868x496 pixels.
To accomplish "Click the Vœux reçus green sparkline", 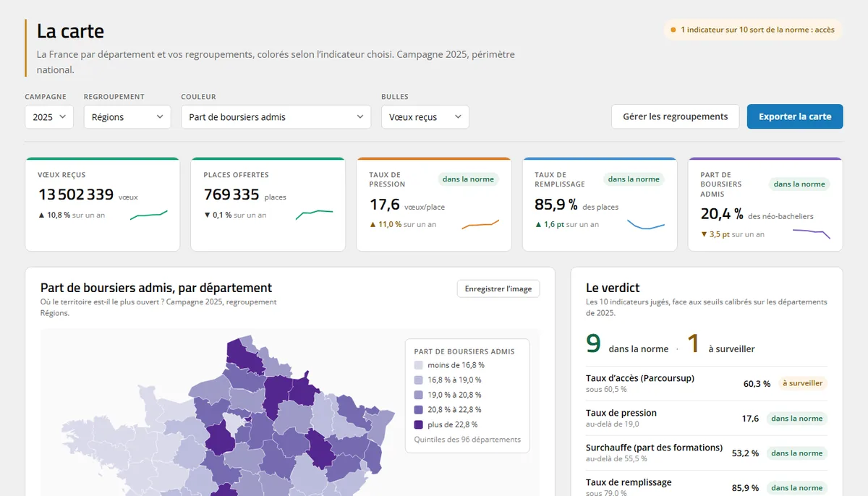I will pyautogui.click(x=149, y=215).
